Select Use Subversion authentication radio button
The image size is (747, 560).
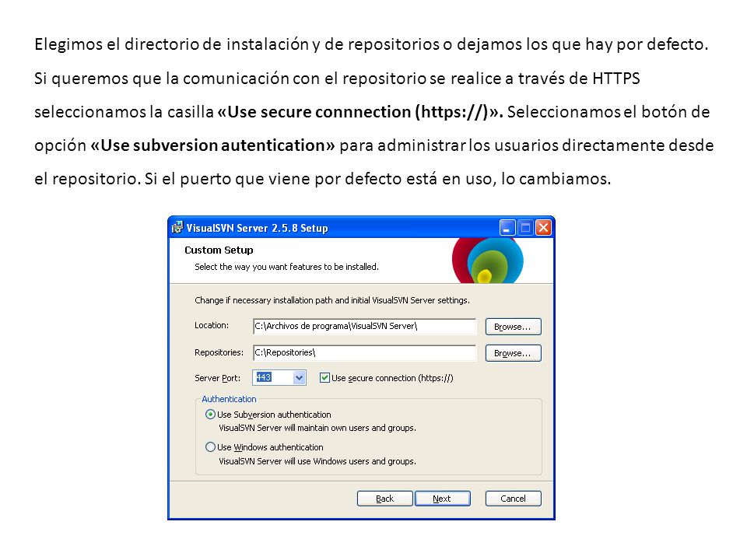point(210,415)
